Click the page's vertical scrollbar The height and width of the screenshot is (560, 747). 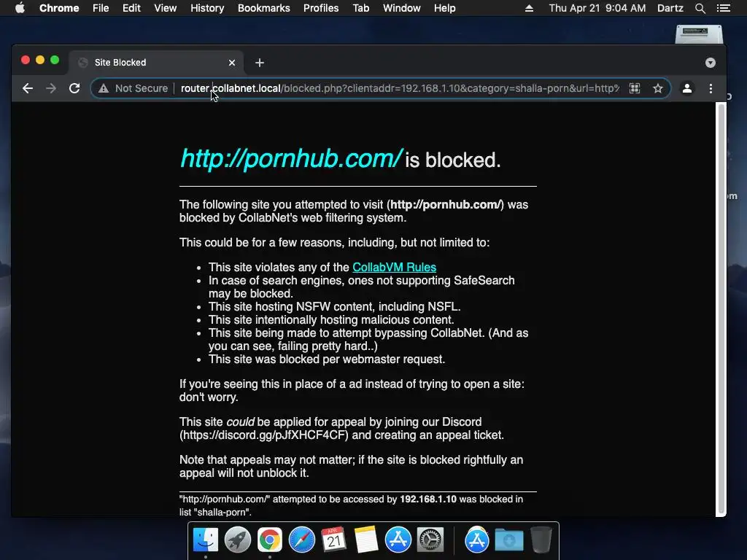pos(721,308)
